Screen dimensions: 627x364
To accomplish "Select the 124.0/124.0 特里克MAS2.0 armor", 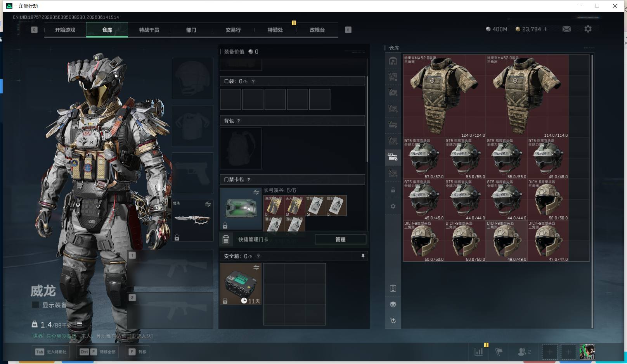I will (x=444, y=97).
